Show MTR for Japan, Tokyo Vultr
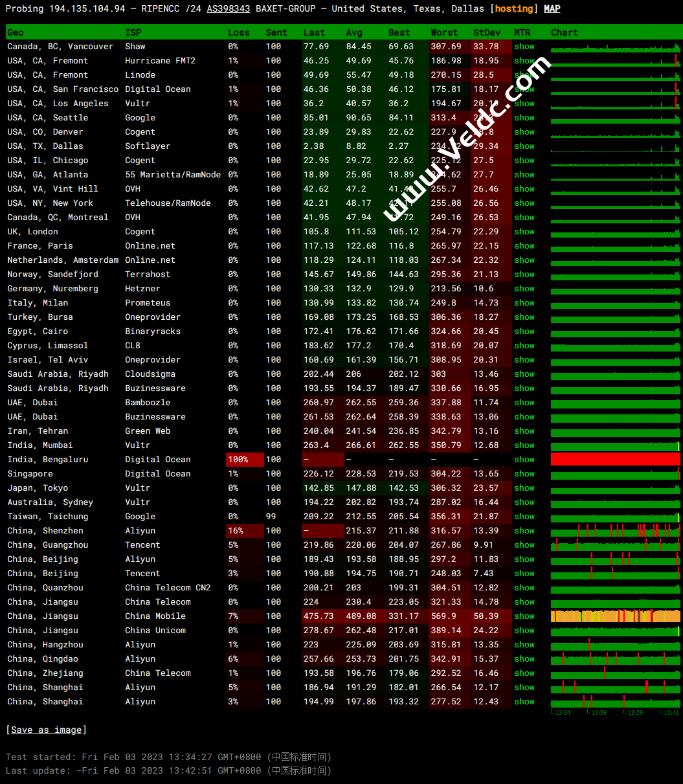Image resolution: width=683 pixels, height=784 pixels. pos(524,488)
